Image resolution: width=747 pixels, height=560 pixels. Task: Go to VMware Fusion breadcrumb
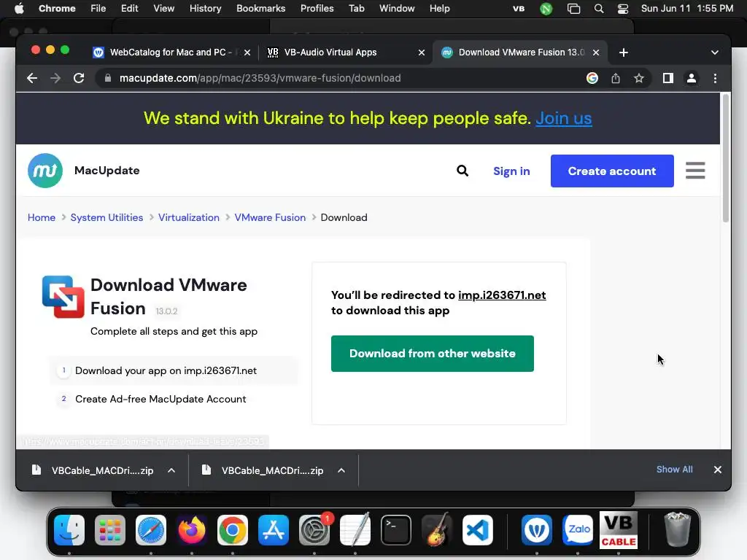click(270, 217)
